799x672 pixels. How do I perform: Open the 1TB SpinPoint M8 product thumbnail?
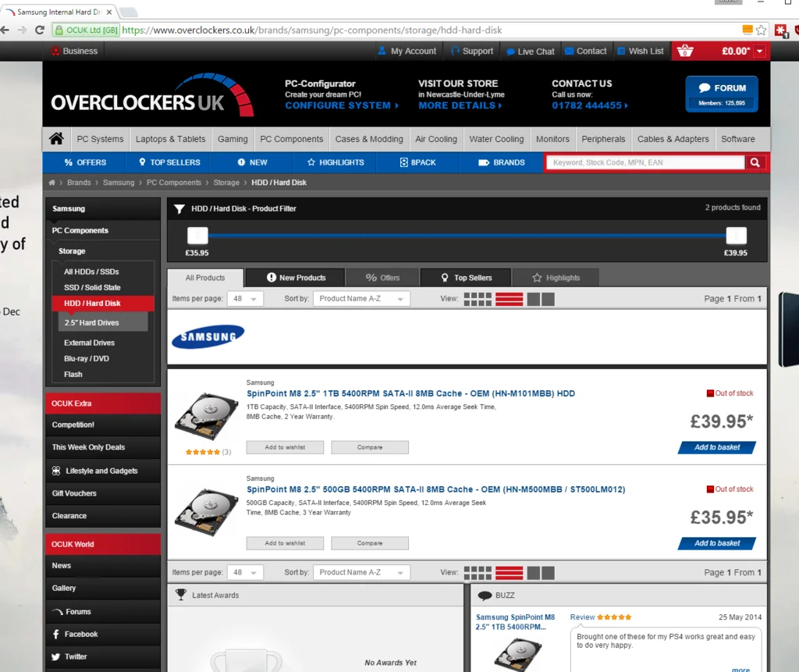tap(206, 416)
